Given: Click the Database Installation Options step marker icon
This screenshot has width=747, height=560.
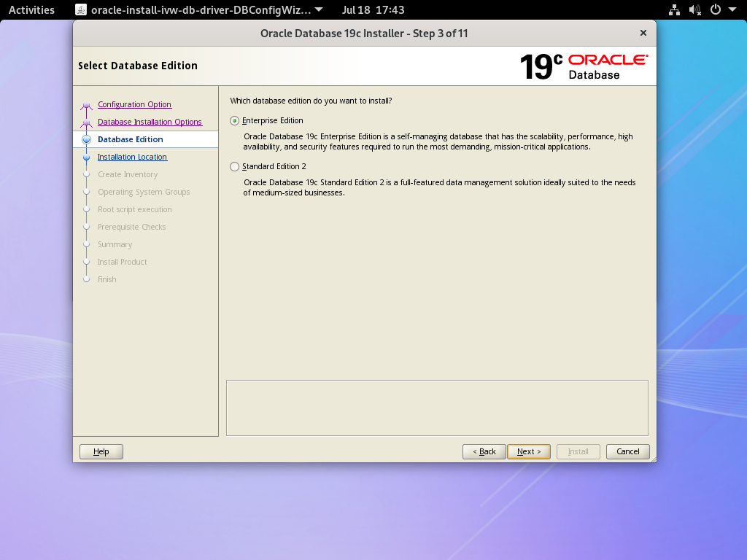Looking at the screenshot, I should click(x=86, y=122).
